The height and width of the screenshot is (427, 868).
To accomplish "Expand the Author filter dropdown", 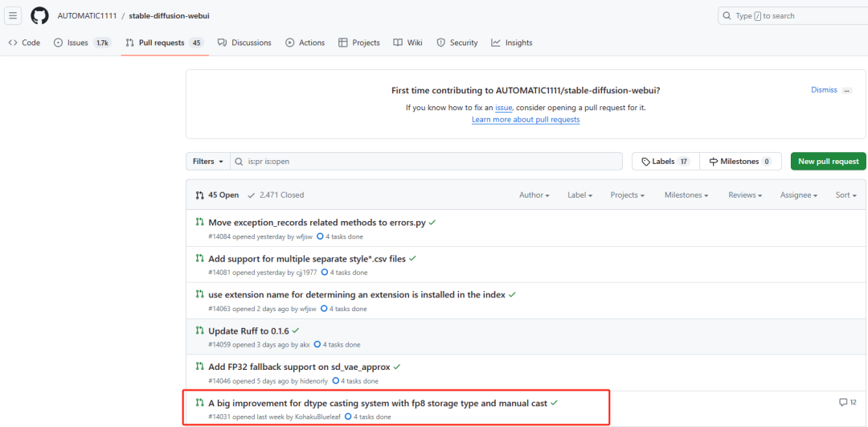I will click(534, 195).
